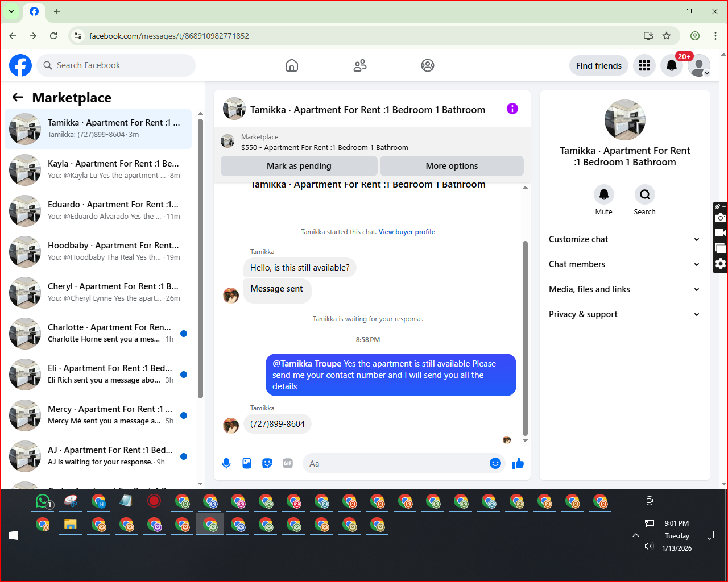This screenshot has width=728, height=582.
Task: Click the conversation list scrollbar
Action: (200, 259)
